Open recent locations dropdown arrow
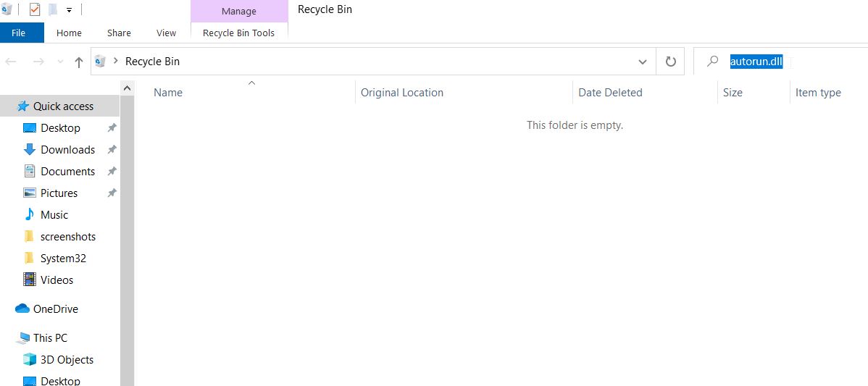 tap(60, 62)
